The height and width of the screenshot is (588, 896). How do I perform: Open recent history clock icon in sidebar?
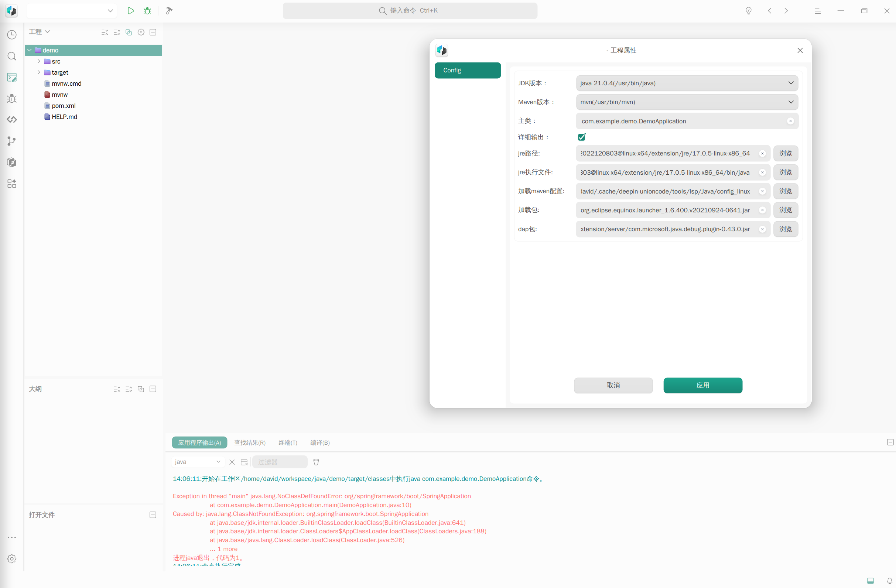tap(12, 35)
